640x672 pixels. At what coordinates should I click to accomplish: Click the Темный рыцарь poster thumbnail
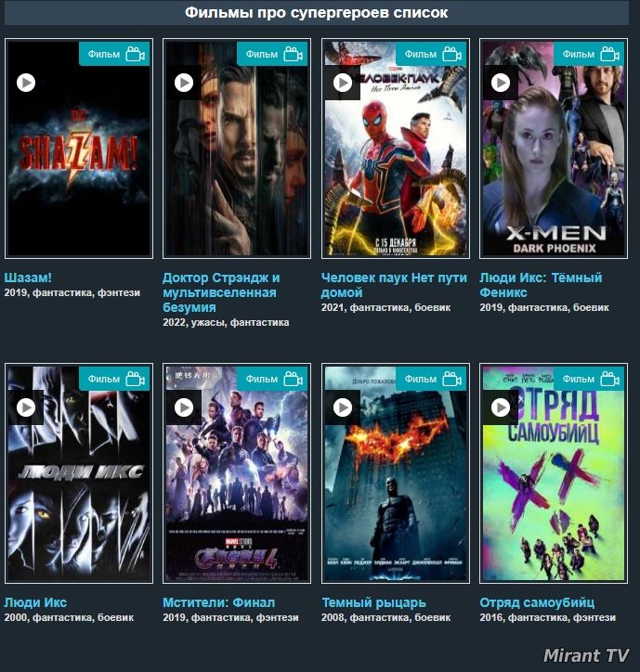tap(396, 473)
